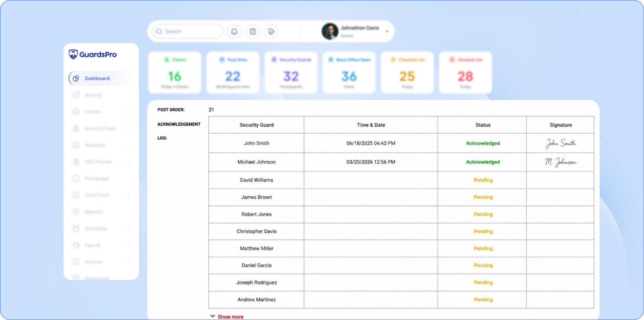Viewport: 644px width, 320px height.
Task: Expand the Clients sidebar submenu arrow
Action: click(128, 112)
